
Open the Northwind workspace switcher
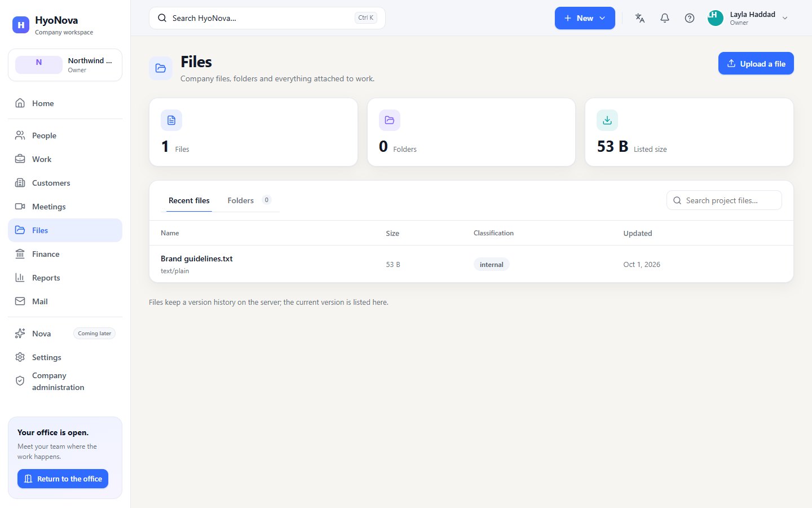coord(65,65)
